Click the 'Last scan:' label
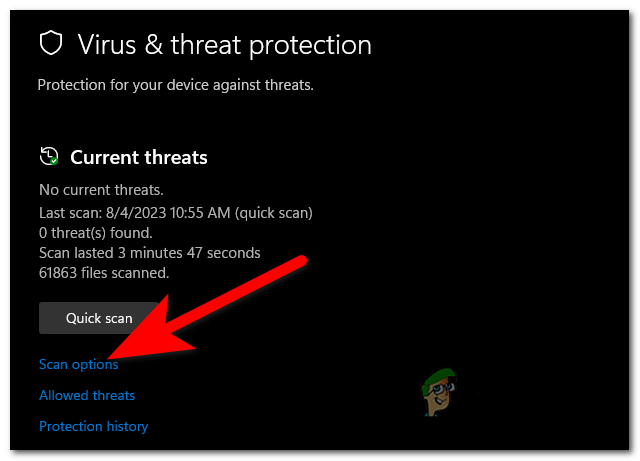Screen dimensions: 640x461 pyautogui.click(x=68, y=212)
